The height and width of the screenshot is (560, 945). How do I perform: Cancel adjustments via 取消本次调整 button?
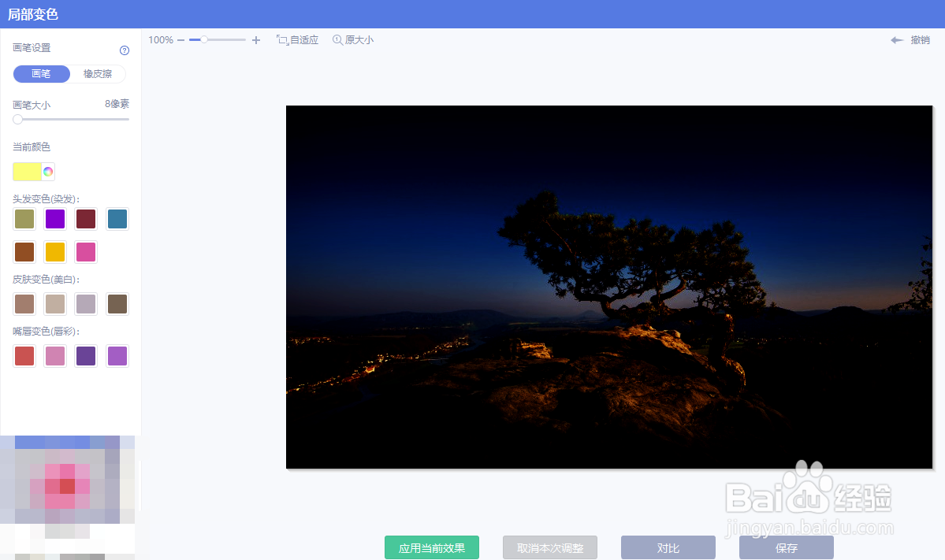point(549,547)
